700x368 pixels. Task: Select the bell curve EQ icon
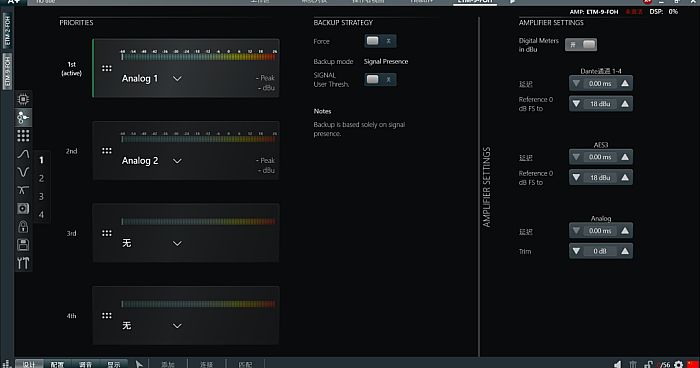(23, 154)
